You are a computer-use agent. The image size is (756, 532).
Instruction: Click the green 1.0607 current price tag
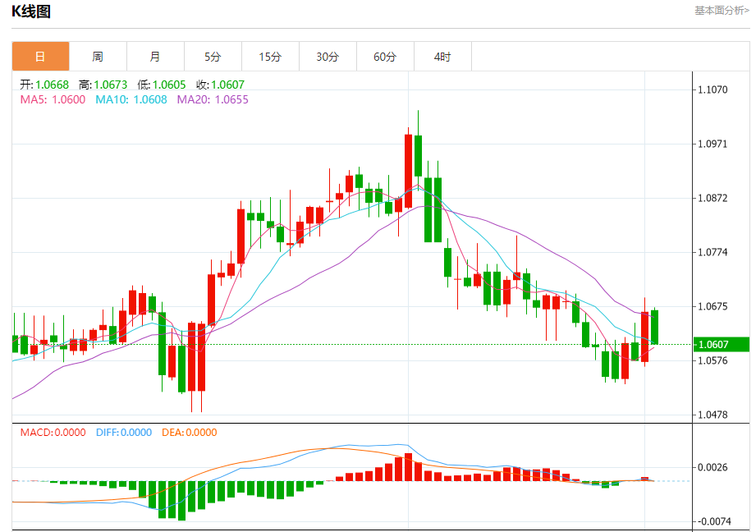tap(721, 344)
